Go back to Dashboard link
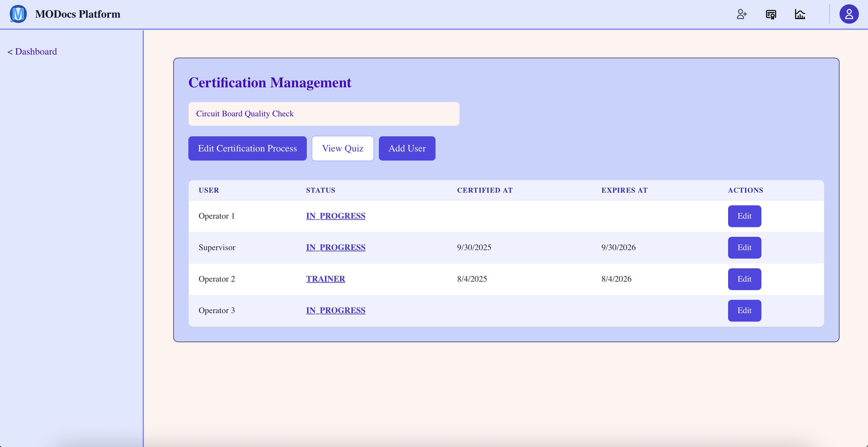This screenshot has width=868, height=447. [32, 52]
